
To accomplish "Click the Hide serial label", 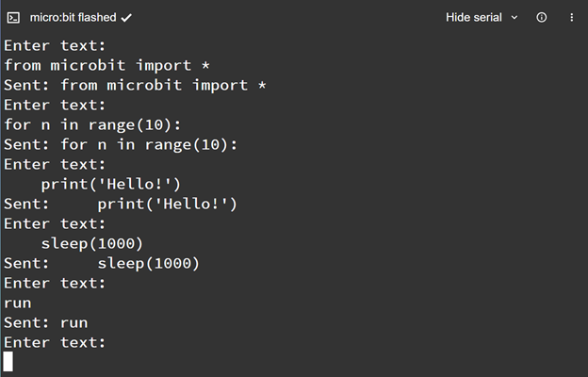I will coord(474,18).
